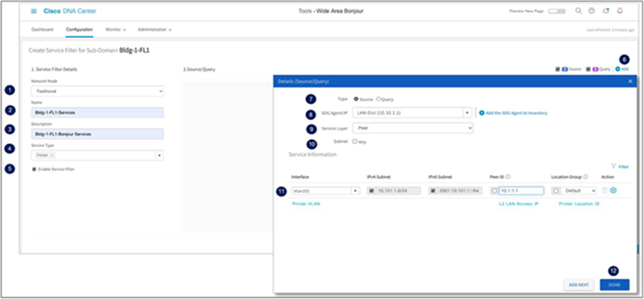The width and height of the screenshot is (644, 299).
Task: Add a row with the Action plus icon
Action: [x=613, y=190]
